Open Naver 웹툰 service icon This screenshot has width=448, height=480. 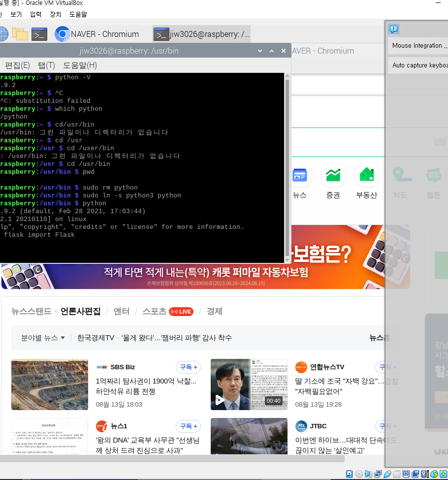[x=433, y=181]
